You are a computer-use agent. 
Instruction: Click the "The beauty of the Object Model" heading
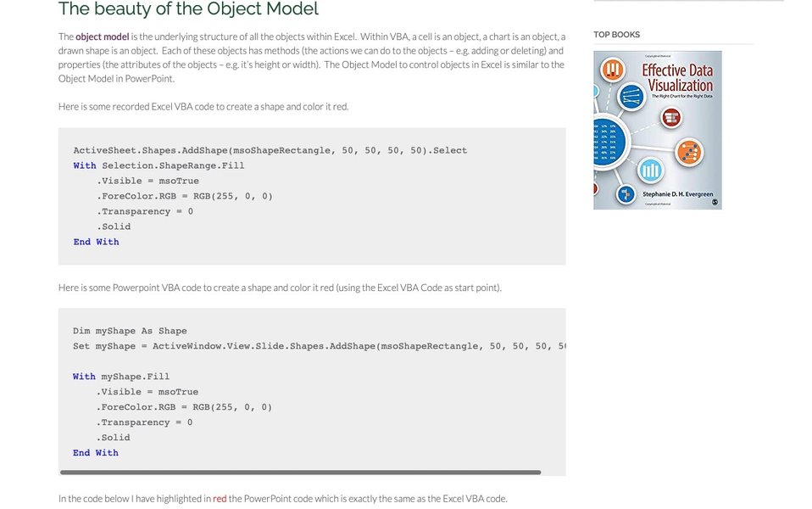coord(188,8)
